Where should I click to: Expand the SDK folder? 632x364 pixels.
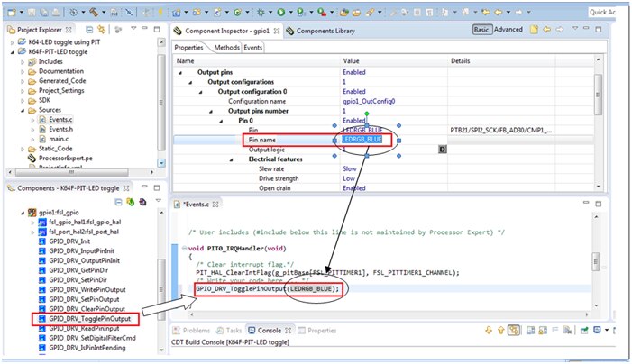coord(23,100)
